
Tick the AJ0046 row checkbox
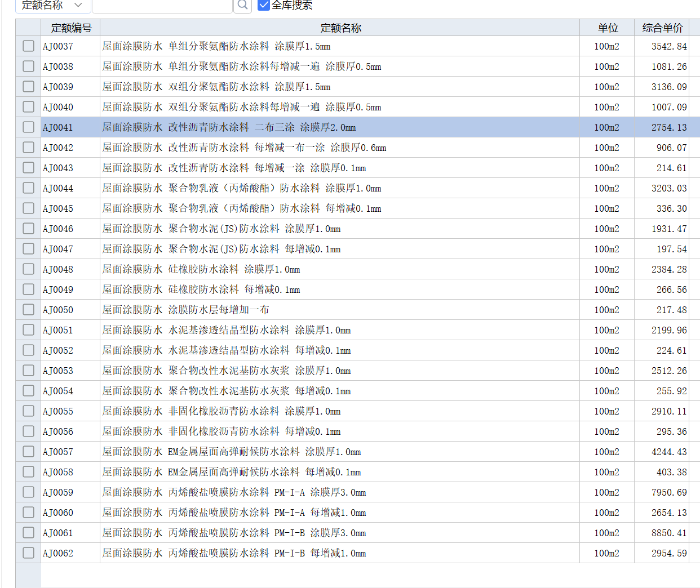(28, 229)
